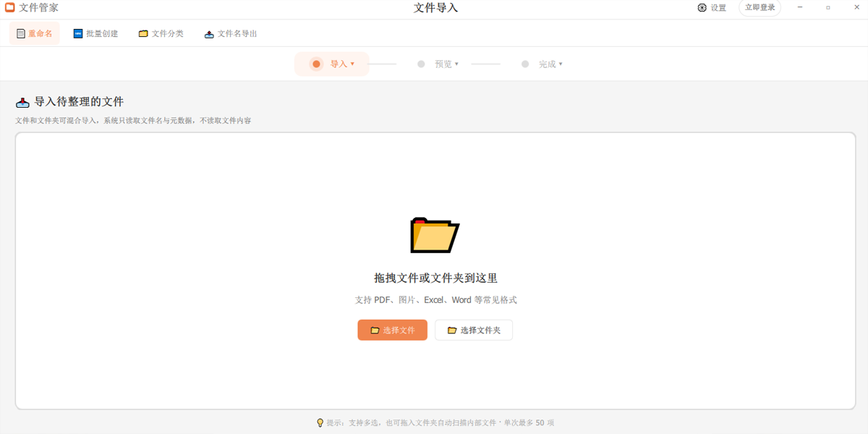Viewport: 868px width, 434px height.
Task: Select the orange 导入 step indicator dot
Action: pos(316,64)
